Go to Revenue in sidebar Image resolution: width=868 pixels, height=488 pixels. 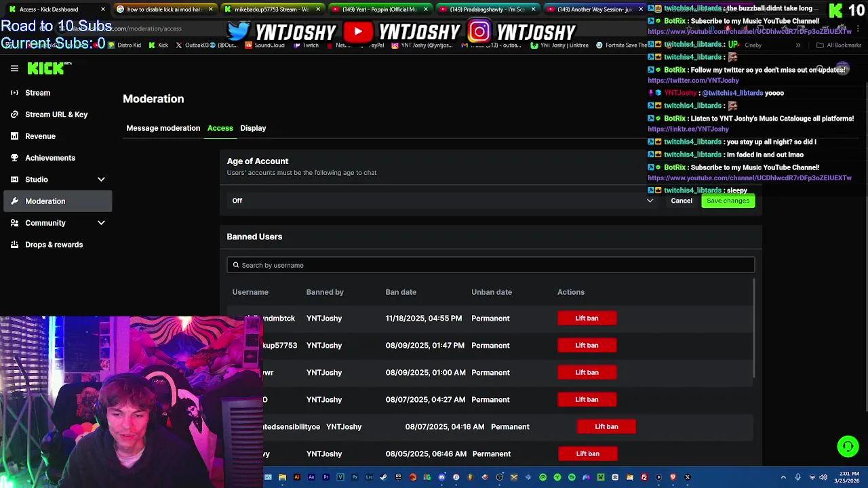click(58, 136)
